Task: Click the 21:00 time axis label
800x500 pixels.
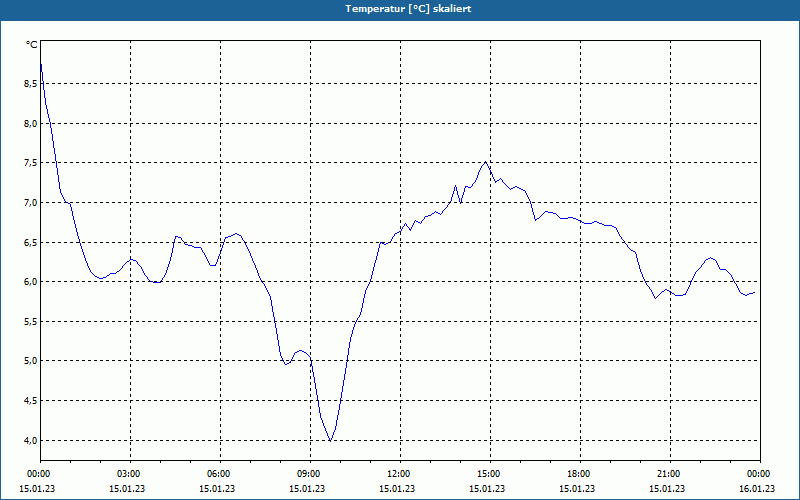Action: coord(670,474)
